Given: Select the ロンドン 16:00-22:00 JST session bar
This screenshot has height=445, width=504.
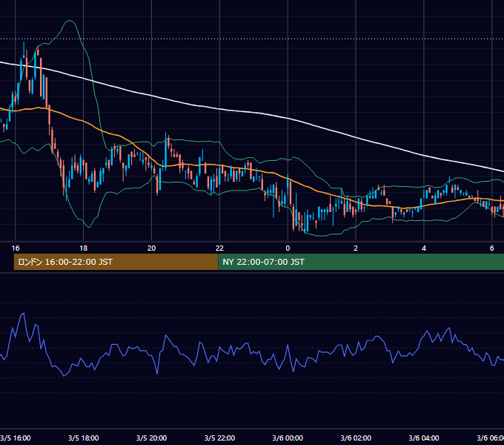Looking at the screenshot, I should tap(116, 262).
